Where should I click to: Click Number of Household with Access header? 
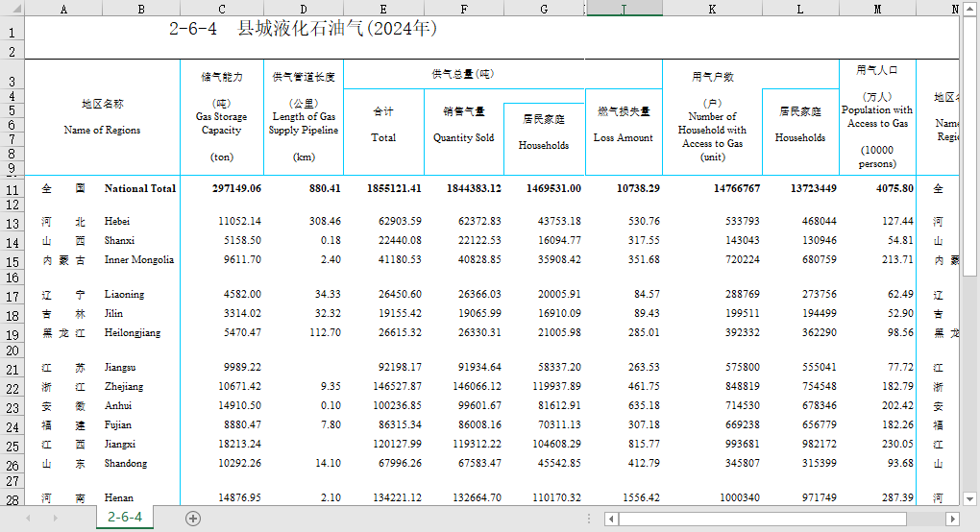[x=713, y=117]
